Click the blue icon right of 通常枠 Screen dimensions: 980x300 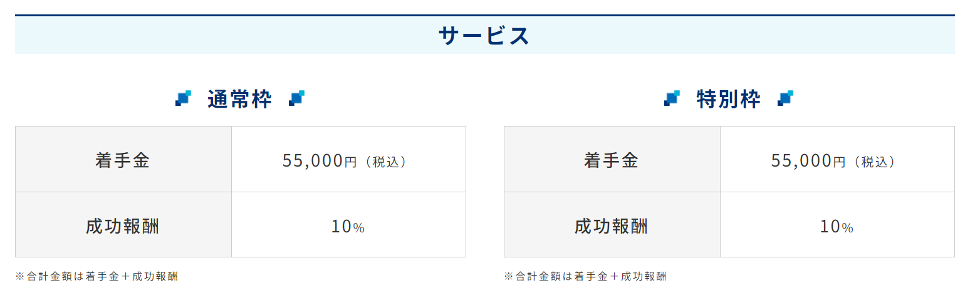tap(296, 98)
